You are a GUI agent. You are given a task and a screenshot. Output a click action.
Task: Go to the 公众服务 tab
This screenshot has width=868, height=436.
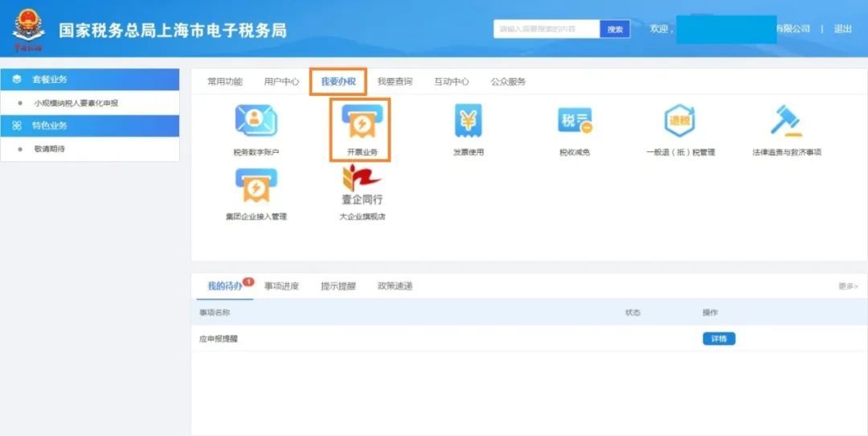(508, 81)
